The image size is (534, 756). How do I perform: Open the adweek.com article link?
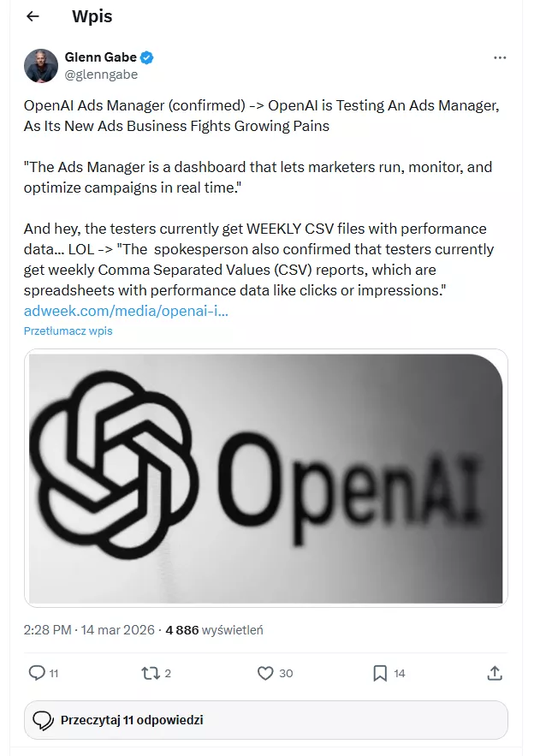tap(126, 310)
